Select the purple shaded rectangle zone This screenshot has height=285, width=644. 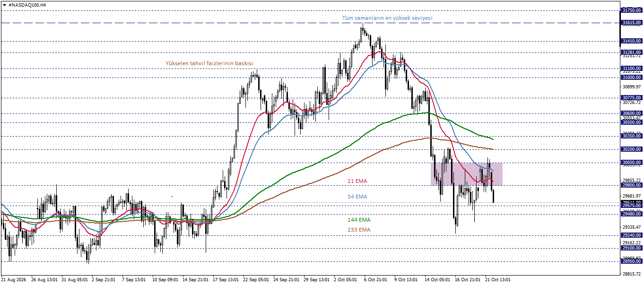(x=466, y=174)
